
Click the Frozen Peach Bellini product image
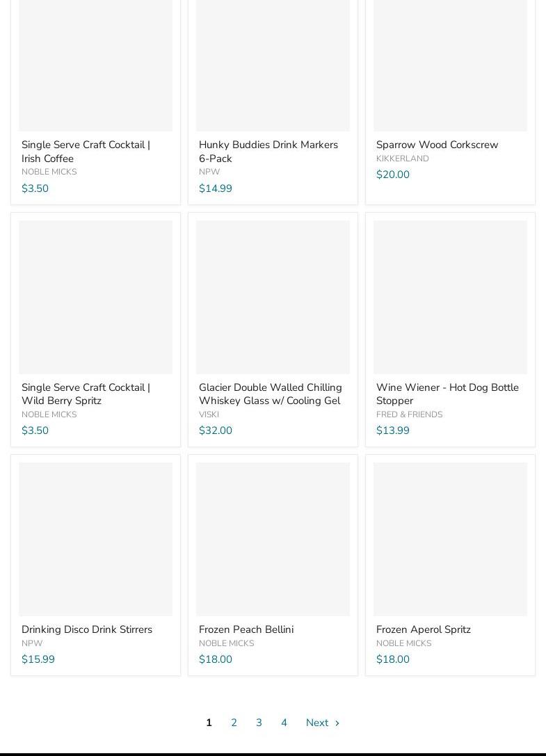tap(273, 539)
